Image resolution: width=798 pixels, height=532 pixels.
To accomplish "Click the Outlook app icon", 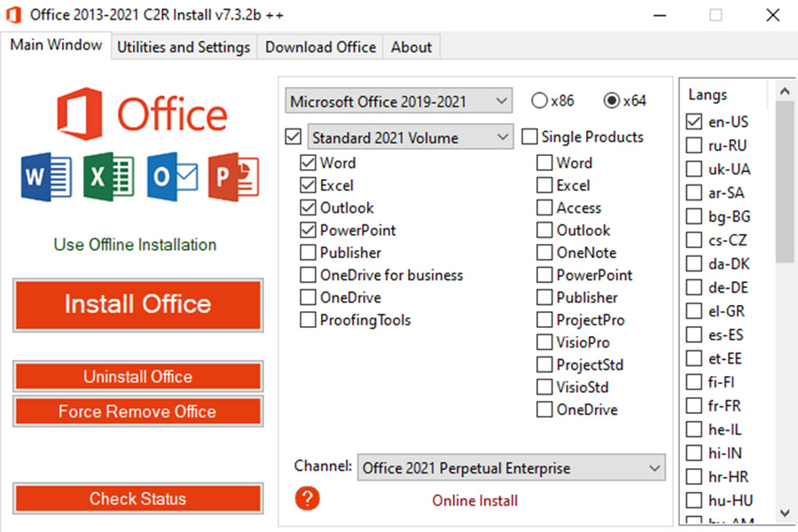I will (x=173, y=176).
